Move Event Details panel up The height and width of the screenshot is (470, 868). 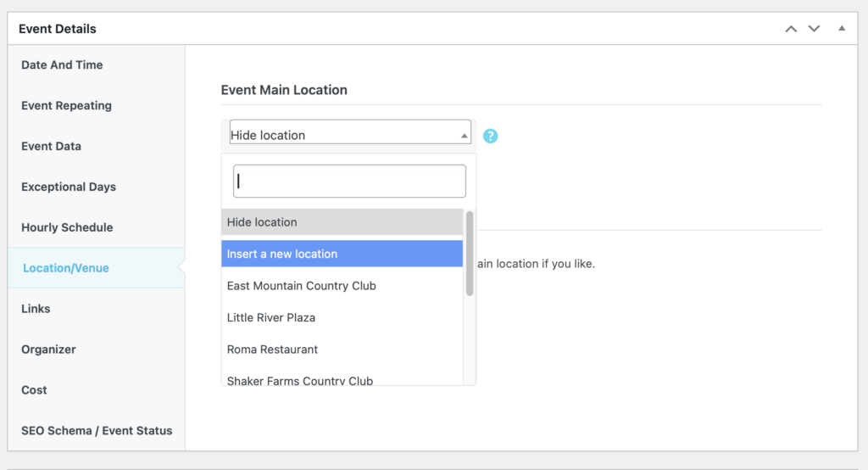click(x=791, y=29)
